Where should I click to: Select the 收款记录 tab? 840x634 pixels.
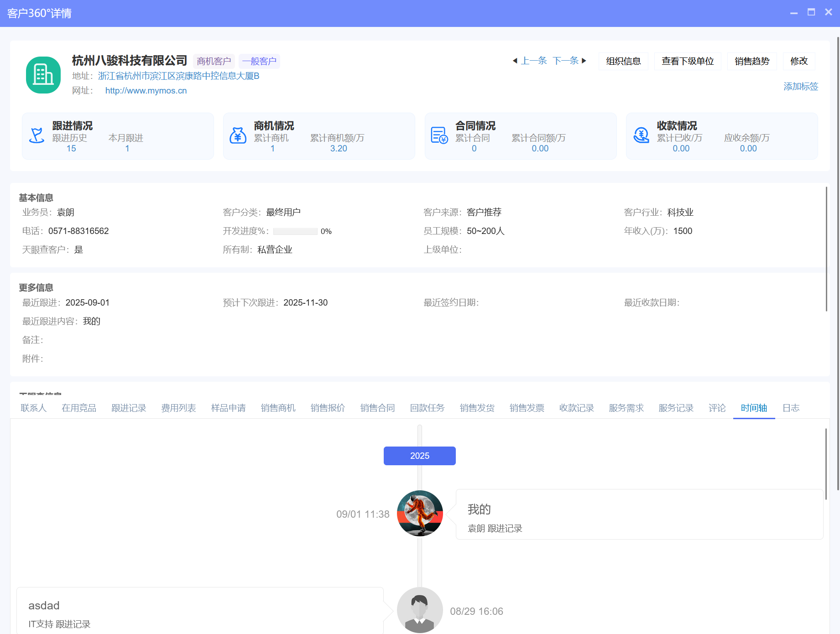(576, 408)
